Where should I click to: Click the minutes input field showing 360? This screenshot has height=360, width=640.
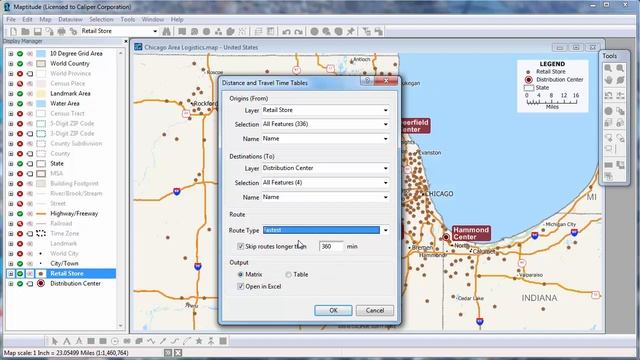[x=331, y=247]
